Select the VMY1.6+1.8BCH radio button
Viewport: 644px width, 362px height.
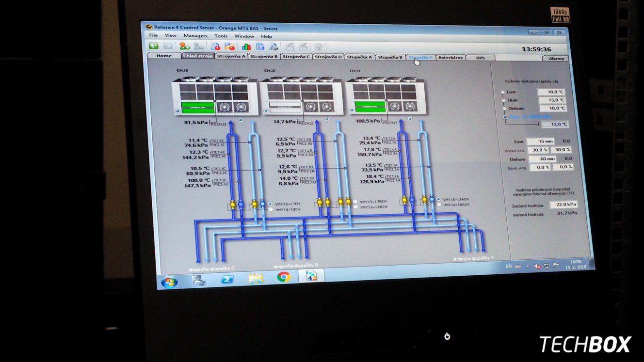tap(355, 207)
